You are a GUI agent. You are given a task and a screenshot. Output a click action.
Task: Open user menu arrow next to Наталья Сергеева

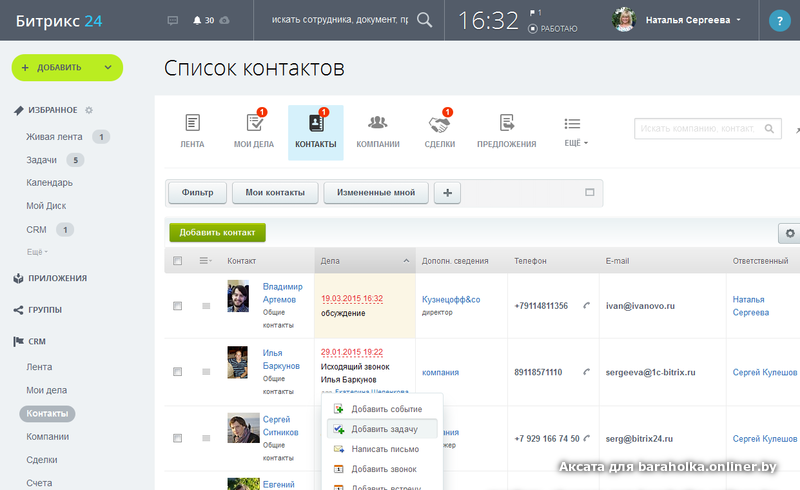(x=738, y=20)
